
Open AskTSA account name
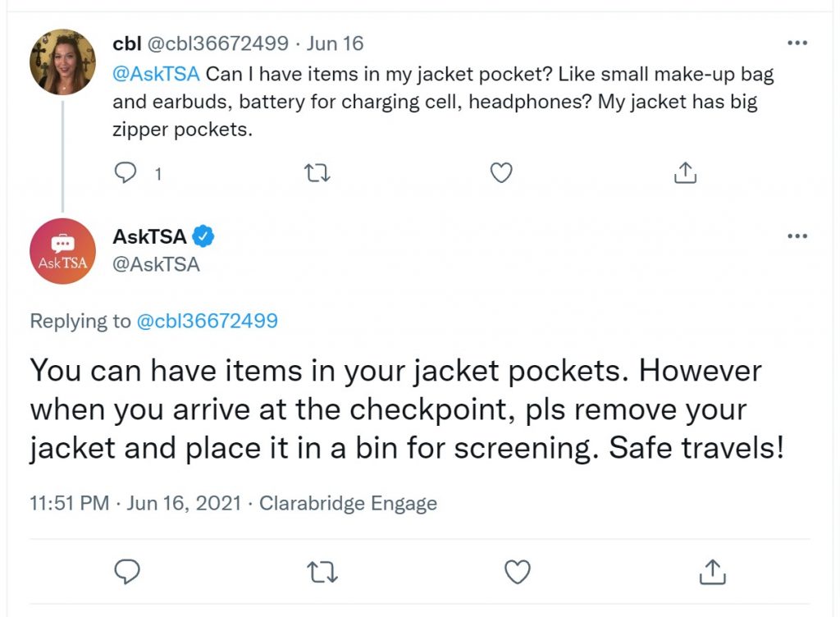coord(149,236)
